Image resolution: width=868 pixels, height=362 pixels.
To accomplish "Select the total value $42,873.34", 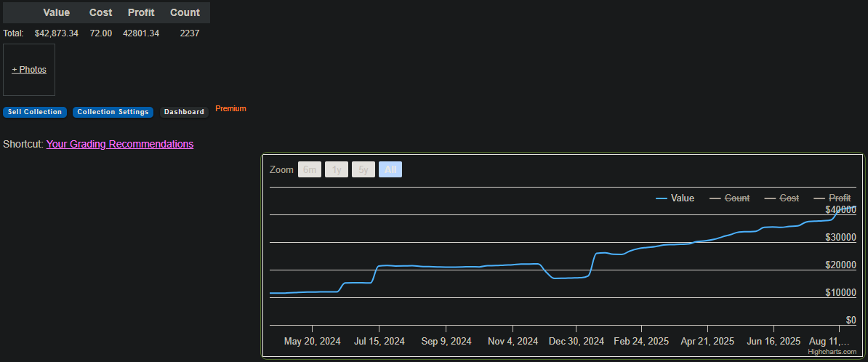I will pyautogui.click(x=57, y=33).
